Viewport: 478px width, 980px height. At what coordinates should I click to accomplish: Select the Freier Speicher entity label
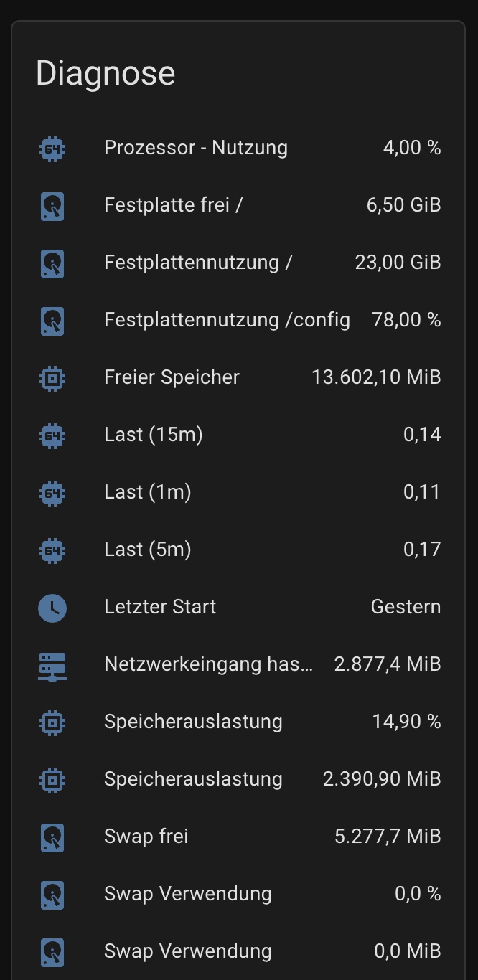coord(172,377)
